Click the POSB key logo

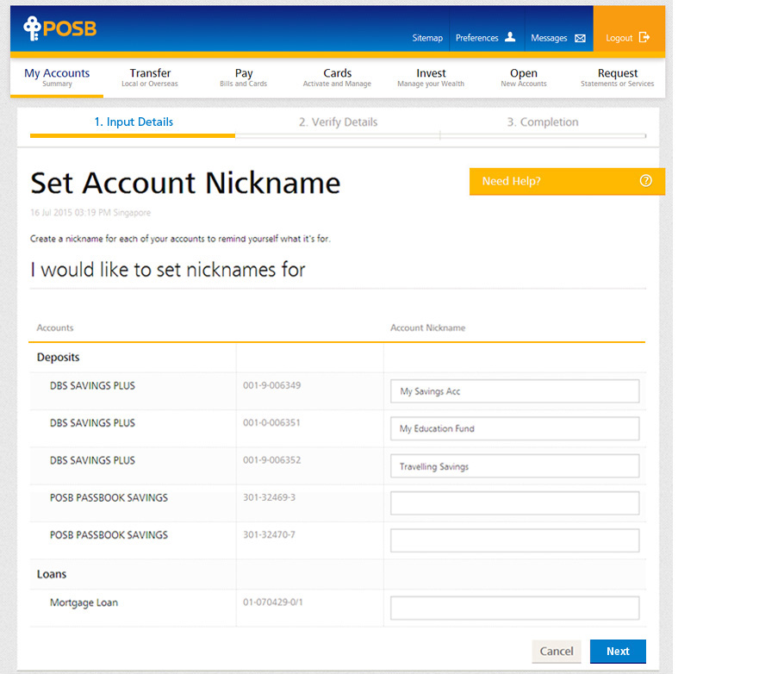[x=32, y=28]
